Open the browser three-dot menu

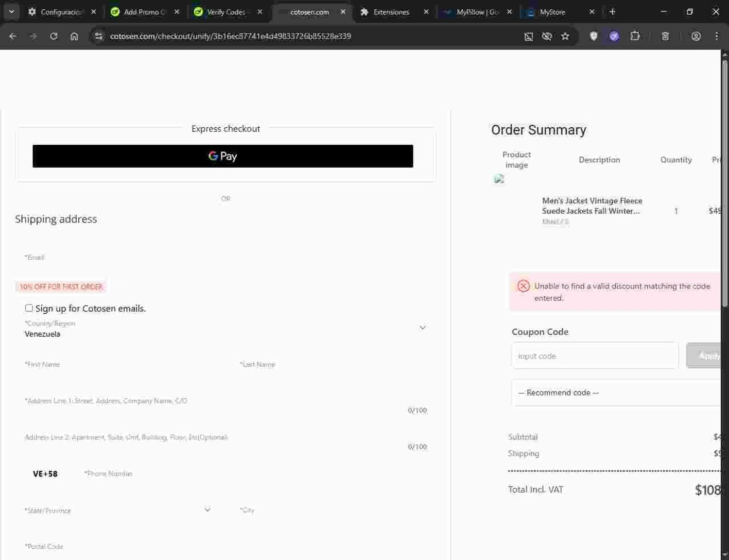pyautogui.click(x=716, y=36)
